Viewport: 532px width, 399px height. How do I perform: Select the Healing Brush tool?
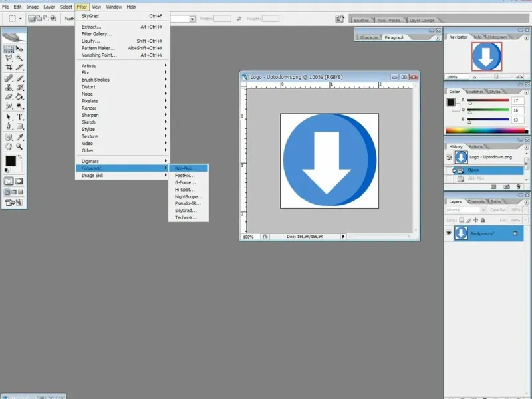coord(9,78)
